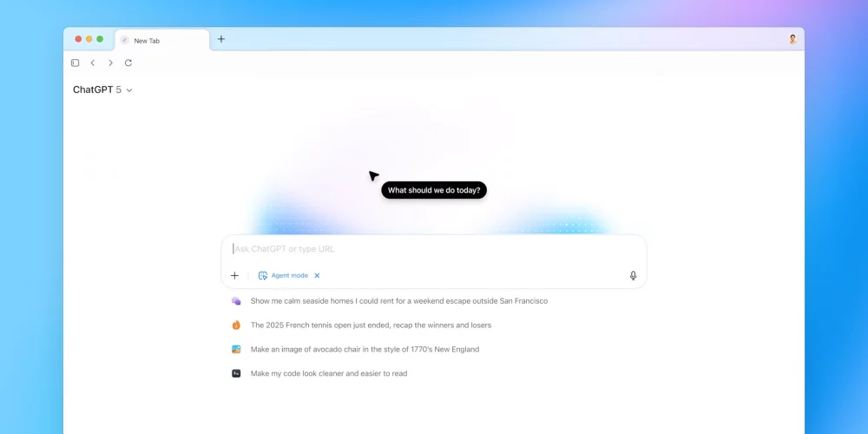The height and width of the screenshot is (434, 868).
Task: Open the user profile avatar
Action: 792,39
